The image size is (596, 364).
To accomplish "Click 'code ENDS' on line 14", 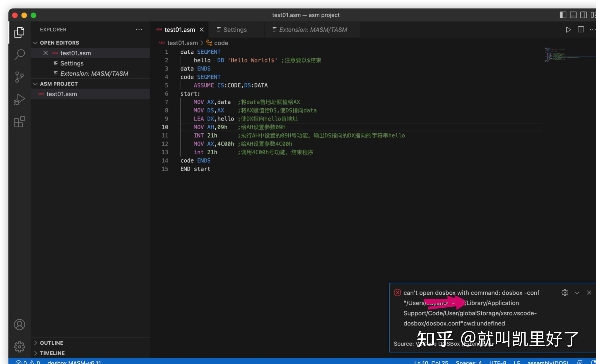I will pos(195,160).
